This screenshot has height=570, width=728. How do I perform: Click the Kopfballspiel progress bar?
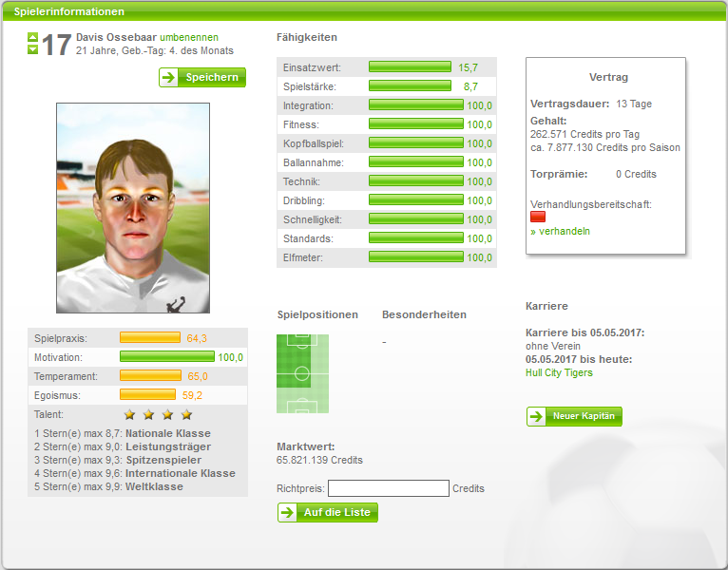[x=416, y=142]
